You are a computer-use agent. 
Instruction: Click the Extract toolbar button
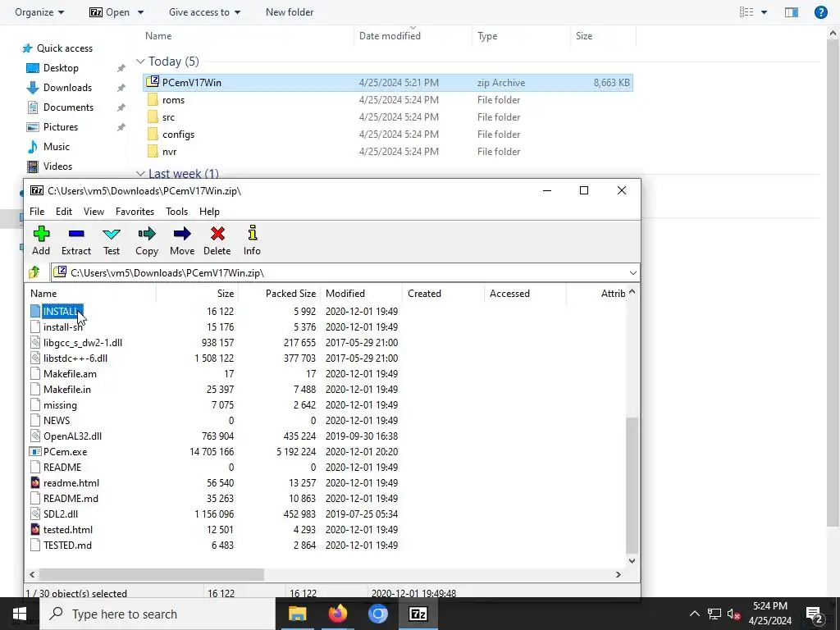[76, 240]
